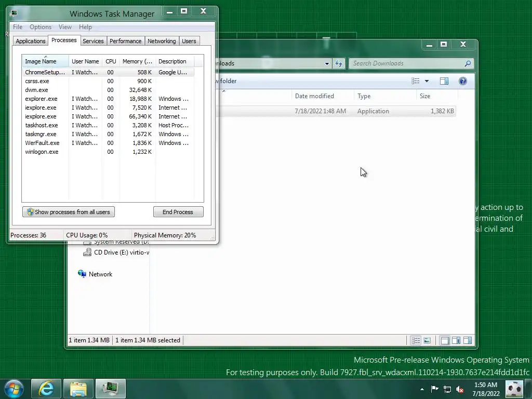Open the Options menu in Task Manager
Viewport: 532px width, 399px height.
click(41, 27)
